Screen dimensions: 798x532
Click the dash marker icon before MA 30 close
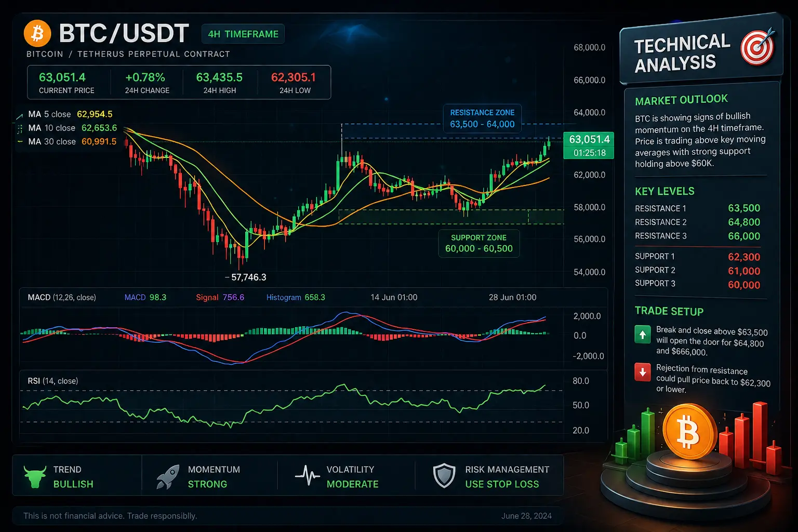tap(20, 141)
